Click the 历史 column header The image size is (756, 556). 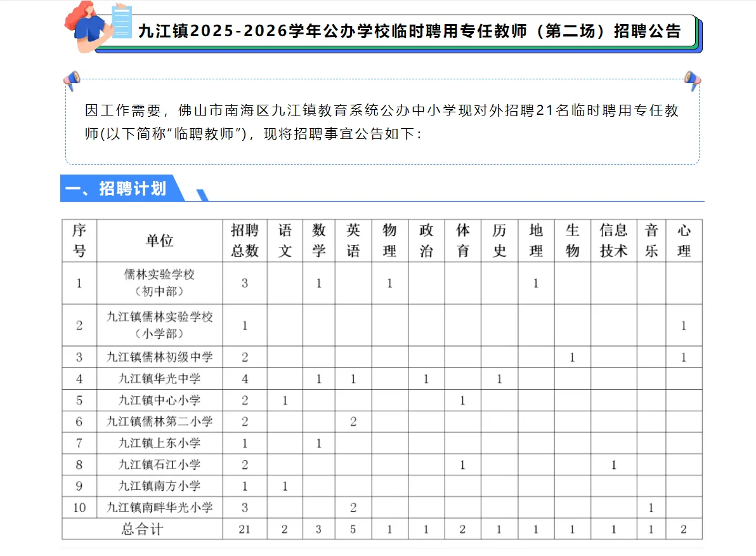pos(500,241)
